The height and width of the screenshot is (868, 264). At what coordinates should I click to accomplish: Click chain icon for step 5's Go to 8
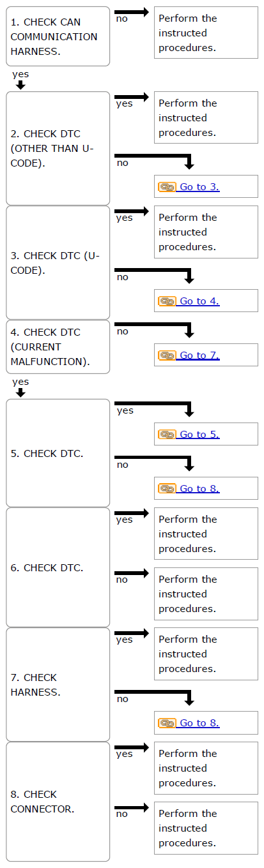click(x=167, y=489)
